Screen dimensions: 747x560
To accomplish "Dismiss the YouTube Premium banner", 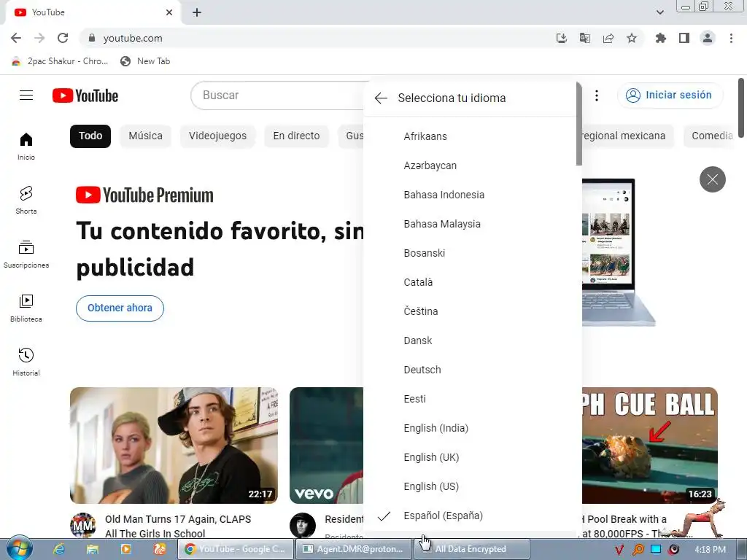I will [x=712, y=179].
